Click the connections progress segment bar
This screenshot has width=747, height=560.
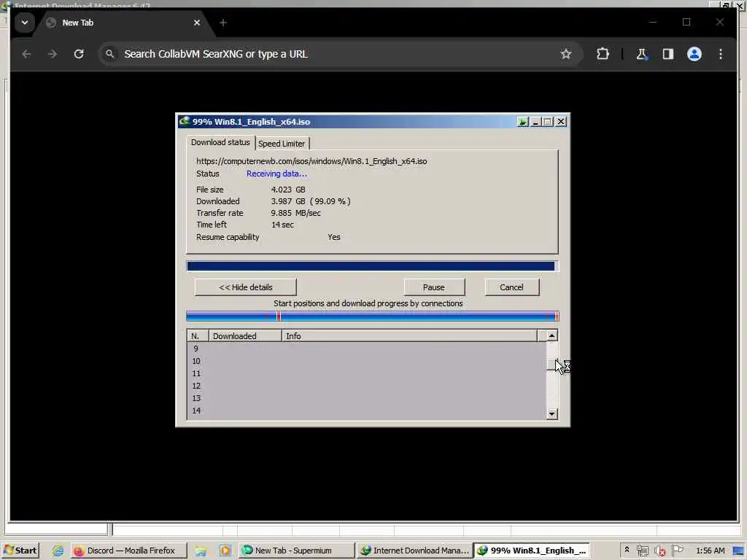(372, 316)
